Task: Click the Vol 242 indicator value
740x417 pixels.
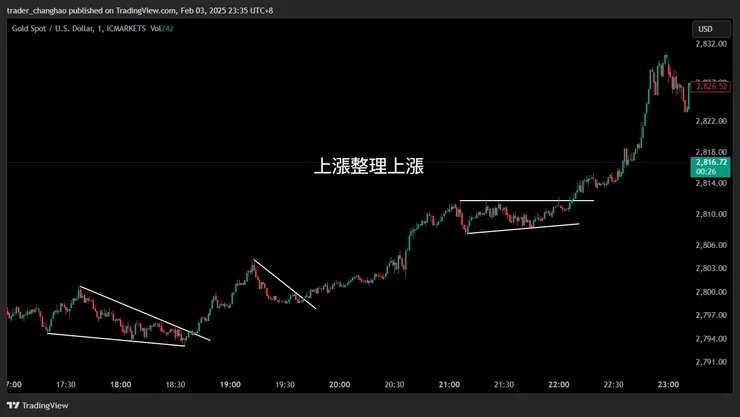Action: (162, 29)
